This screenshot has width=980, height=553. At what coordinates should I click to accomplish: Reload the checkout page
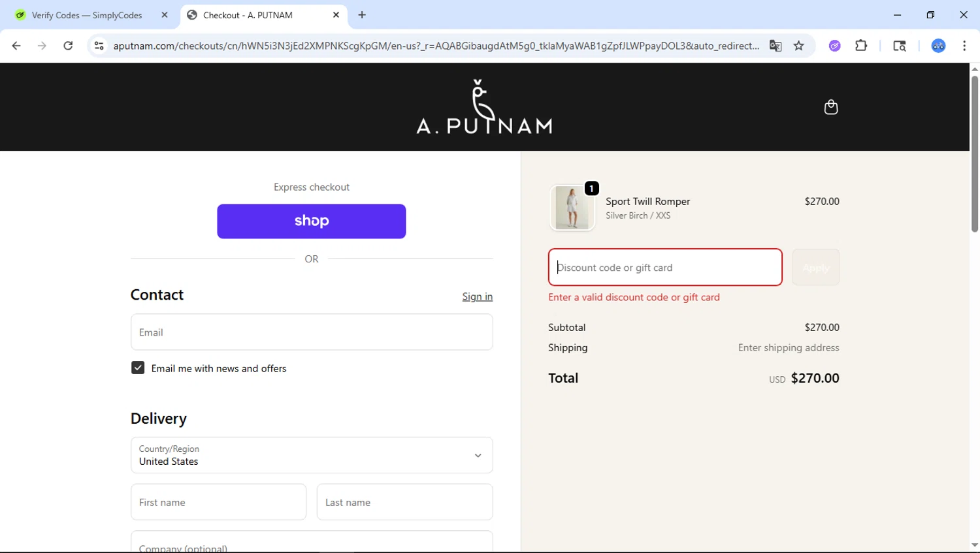point(68,46)
